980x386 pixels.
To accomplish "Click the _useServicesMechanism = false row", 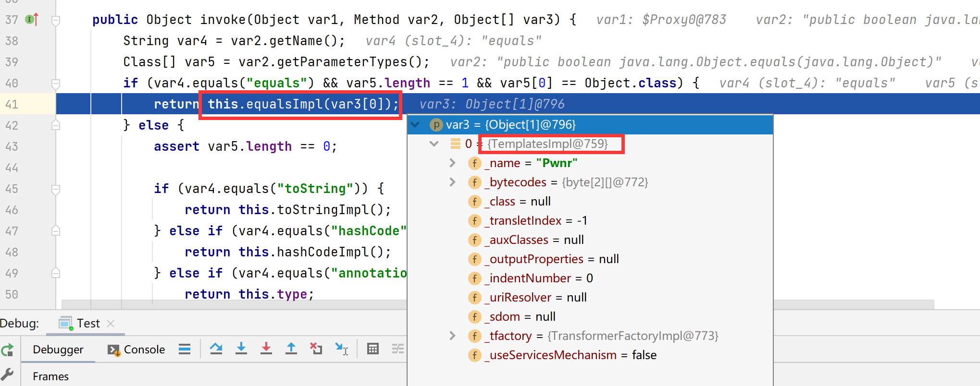I will 590,355.
